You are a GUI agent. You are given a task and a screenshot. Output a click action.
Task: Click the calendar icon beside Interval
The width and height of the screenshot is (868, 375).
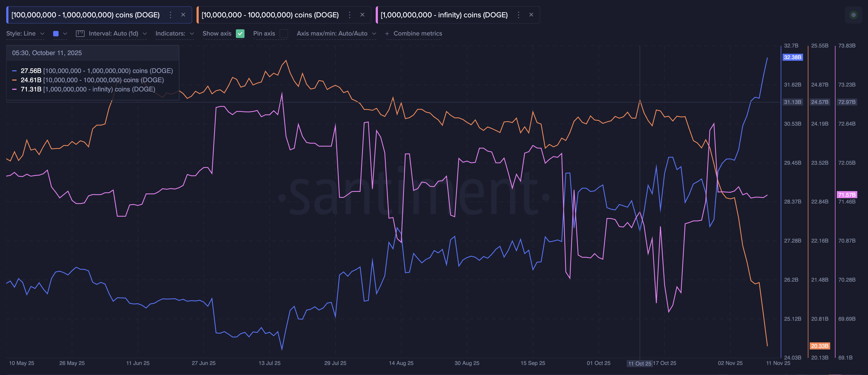click(80, 33)
